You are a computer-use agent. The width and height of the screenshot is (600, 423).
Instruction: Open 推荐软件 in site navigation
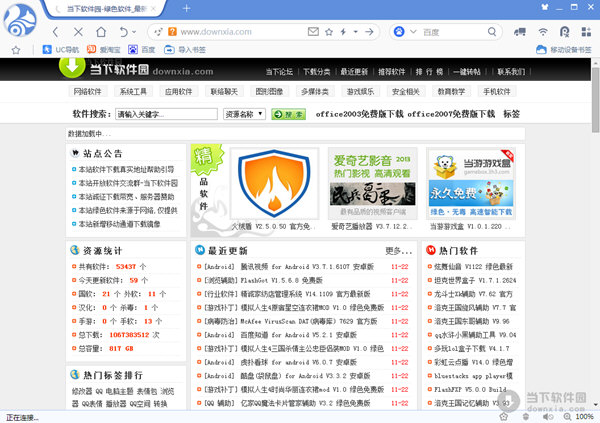pos(391,72)
